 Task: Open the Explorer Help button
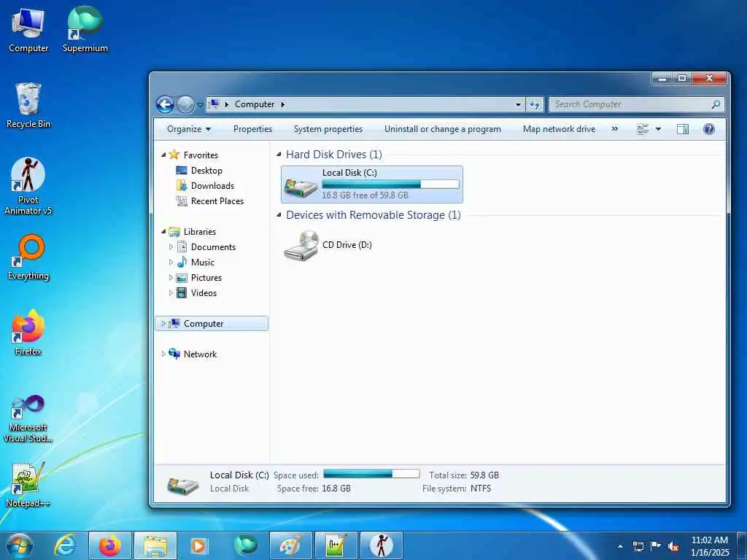(x=709, y=129)
